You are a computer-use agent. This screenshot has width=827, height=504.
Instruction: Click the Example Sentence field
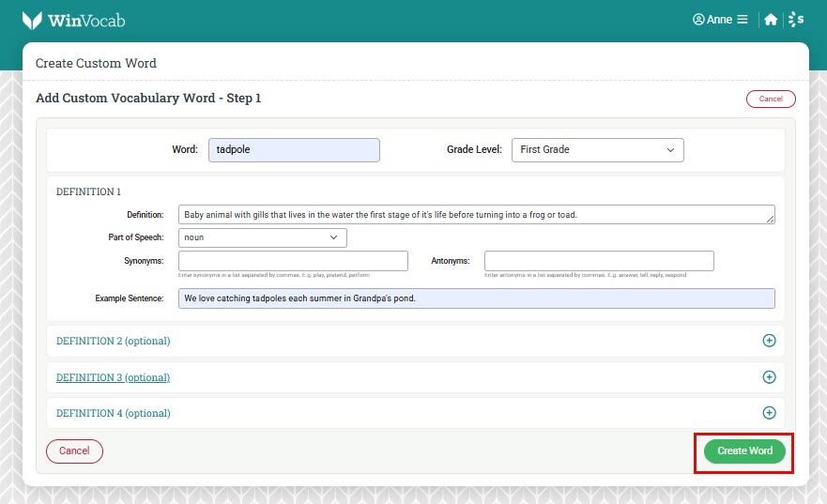pyautogui.click(x=476, y=298)
